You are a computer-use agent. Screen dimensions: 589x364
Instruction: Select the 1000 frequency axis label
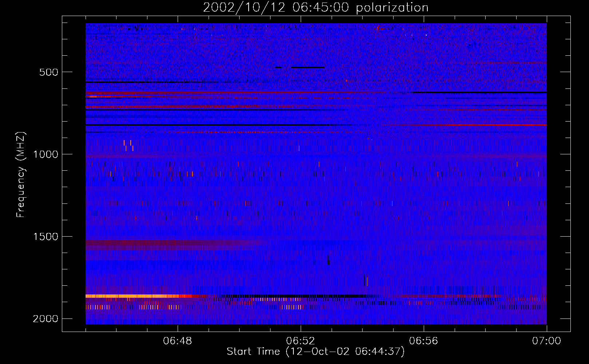click(46, 154)
